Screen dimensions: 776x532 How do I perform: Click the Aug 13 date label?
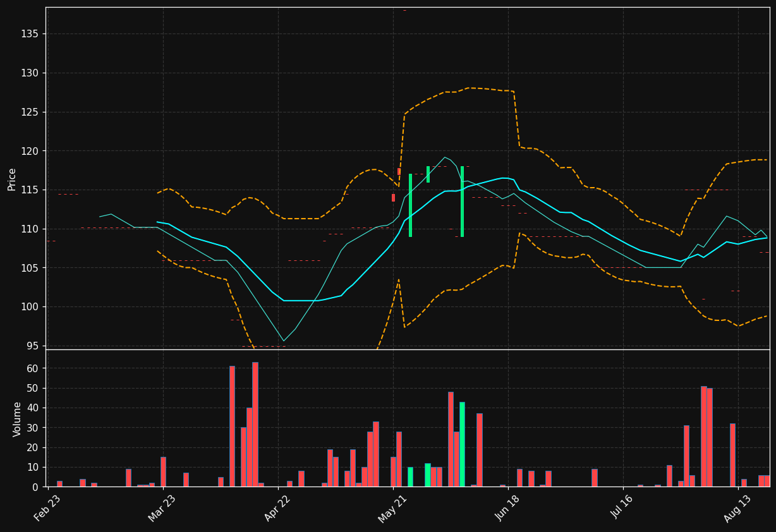click(737, 509)
